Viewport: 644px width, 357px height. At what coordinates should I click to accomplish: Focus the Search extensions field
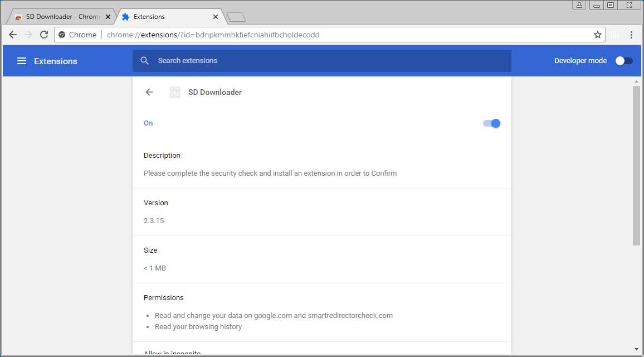click(x=321, y=60)
